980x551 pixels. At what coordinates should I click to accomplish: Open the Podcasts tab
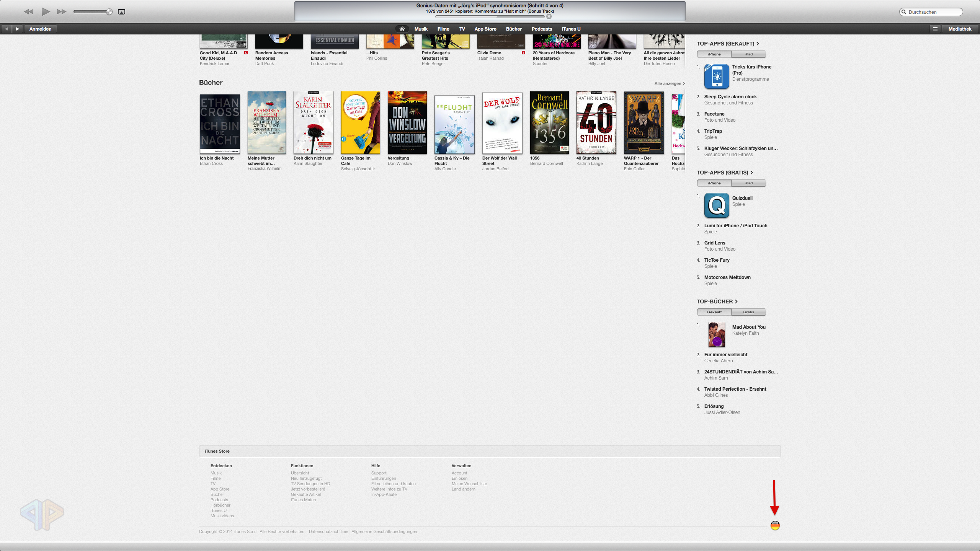pos(542,29)
